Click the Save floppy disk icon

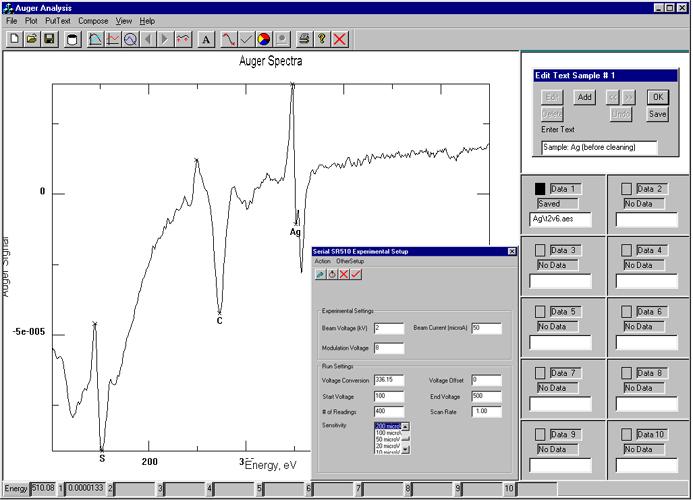[x=48, y=39]
